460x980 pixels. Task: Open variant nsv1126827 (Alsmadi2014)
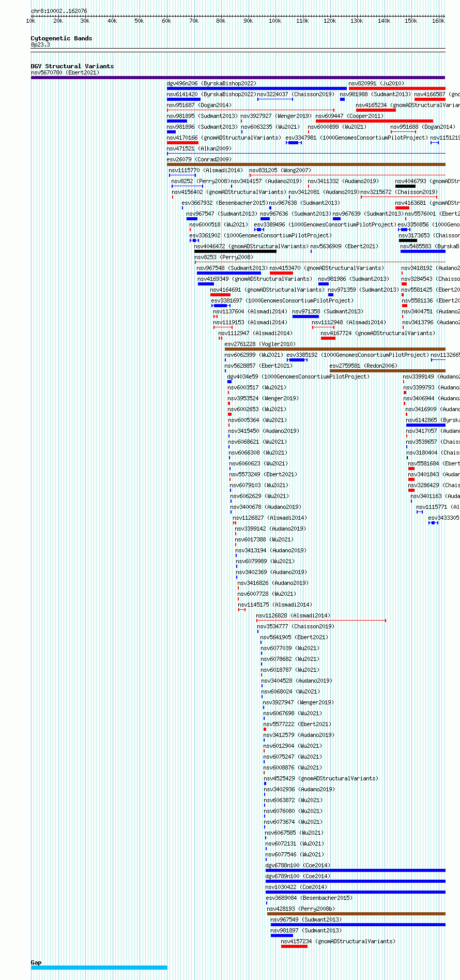pyautogui.click(x=270, y=518)
